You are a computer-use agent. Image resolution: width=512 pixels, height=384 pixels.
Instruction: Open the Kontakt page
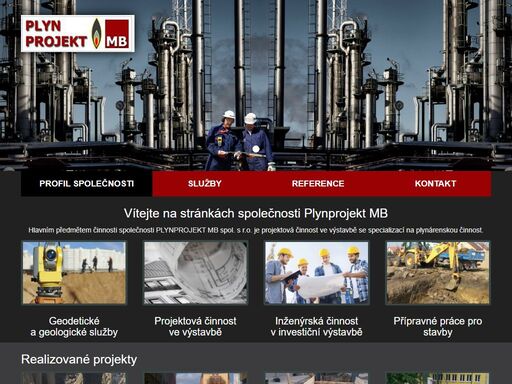pos(435,183)
